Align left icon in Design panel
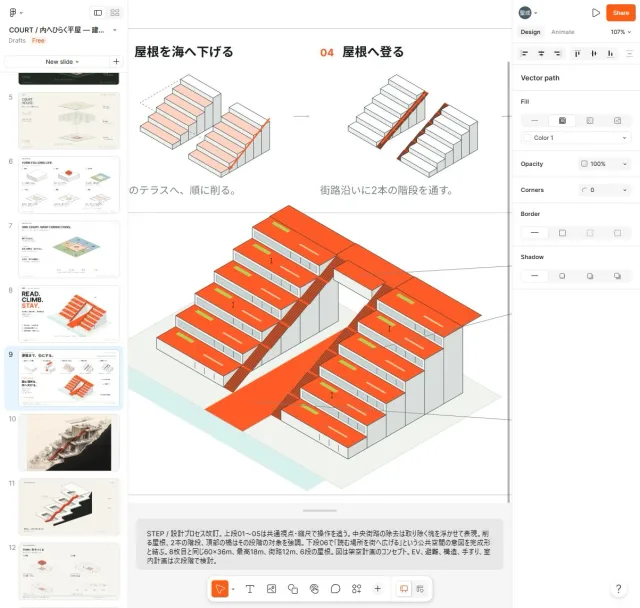 [x=525, y=53]
